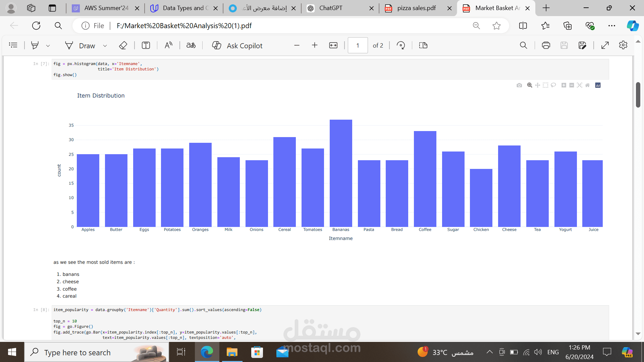Click the vertical scrollbar thumb
The width and height of the screenshot is (644, 362).
pyautogui.click(x=638, y=95)
